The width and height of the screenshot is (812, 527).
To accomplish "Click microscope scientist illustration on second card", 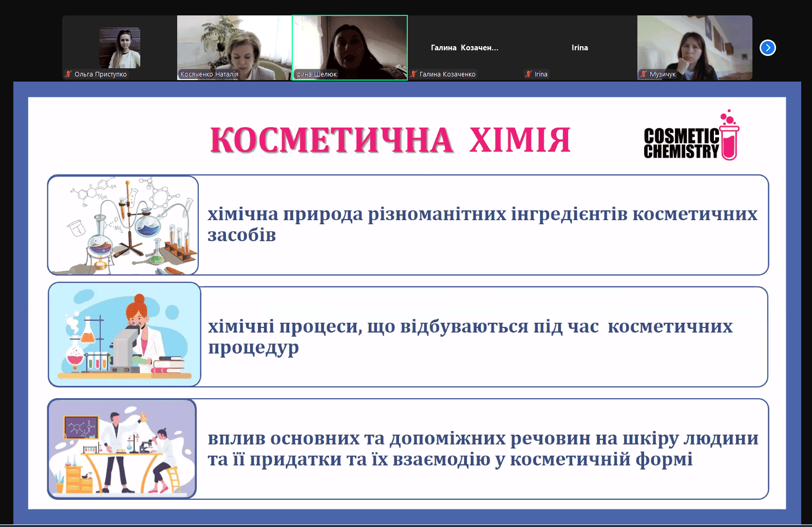I will click(124, 334).
